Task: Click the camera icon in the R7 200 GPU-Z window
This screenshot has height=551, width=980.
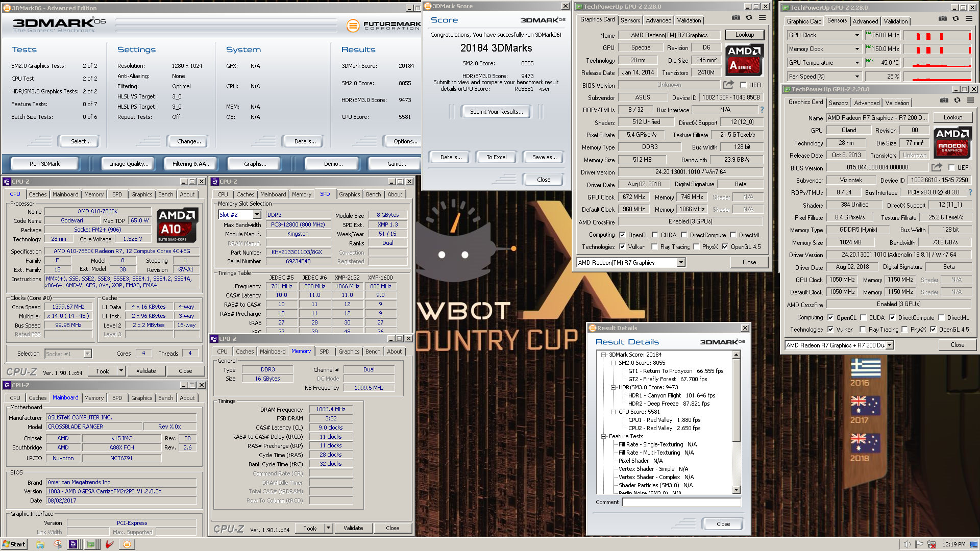Action: pyautogui.click(x=944, y=101)
